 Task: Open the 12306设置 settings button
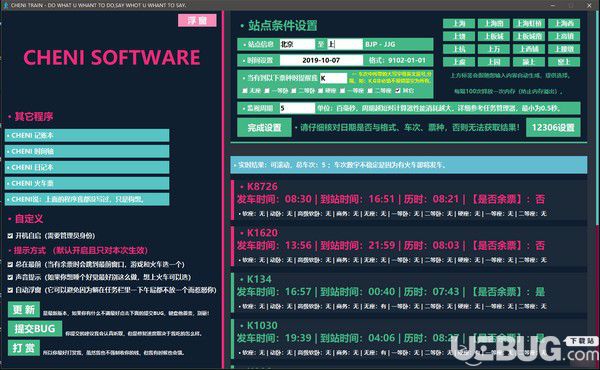[553, 127]
